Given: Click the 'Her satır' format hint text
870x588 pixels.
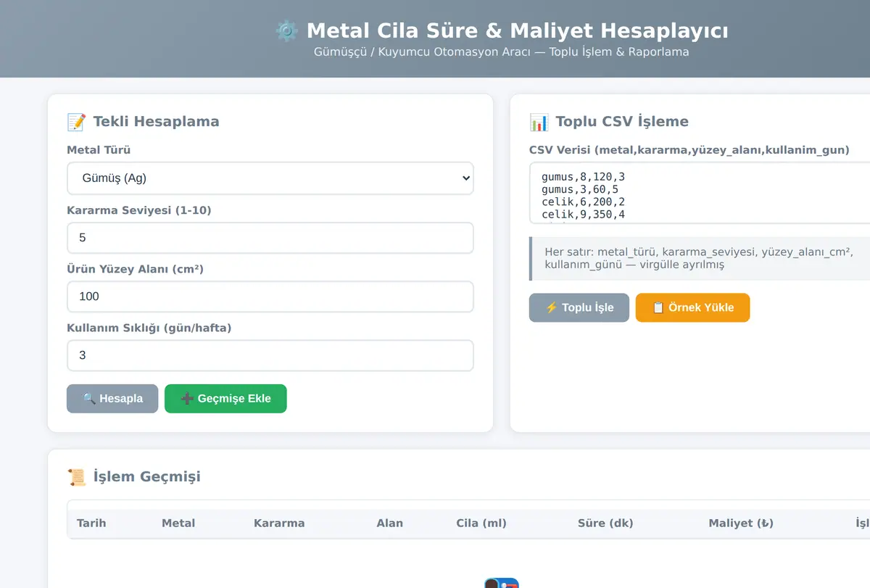Looking at the screenshot, I should point(699,258).
